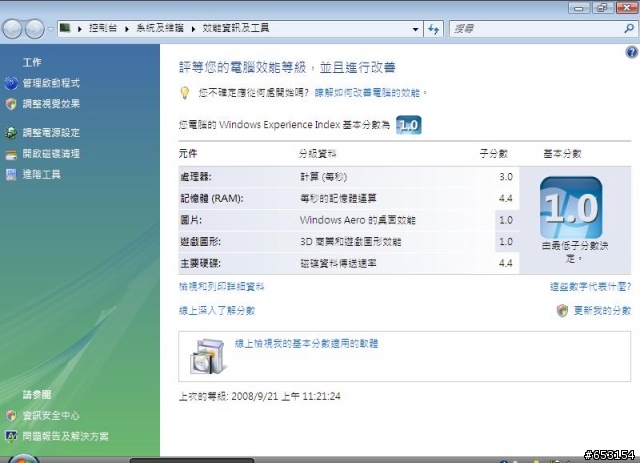
Task: Open 這些數字代表什麼? link
Action: (590, 287)
